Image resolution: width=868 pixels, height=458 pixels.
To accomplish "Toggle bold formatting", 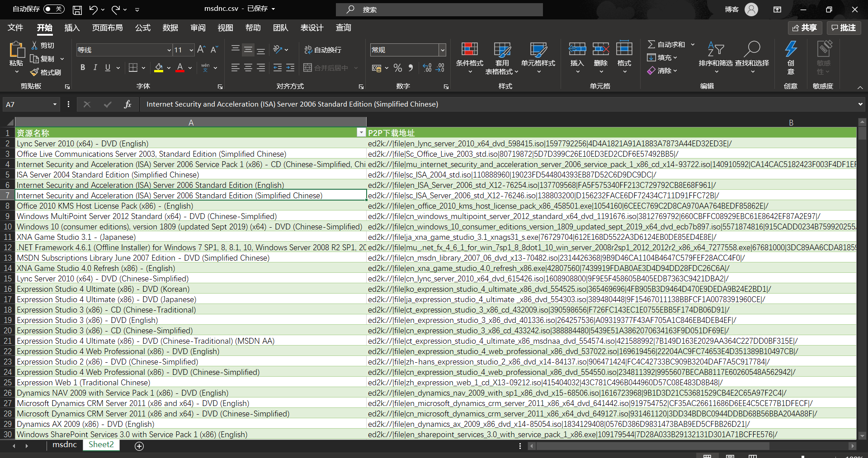I will (82, 68).
